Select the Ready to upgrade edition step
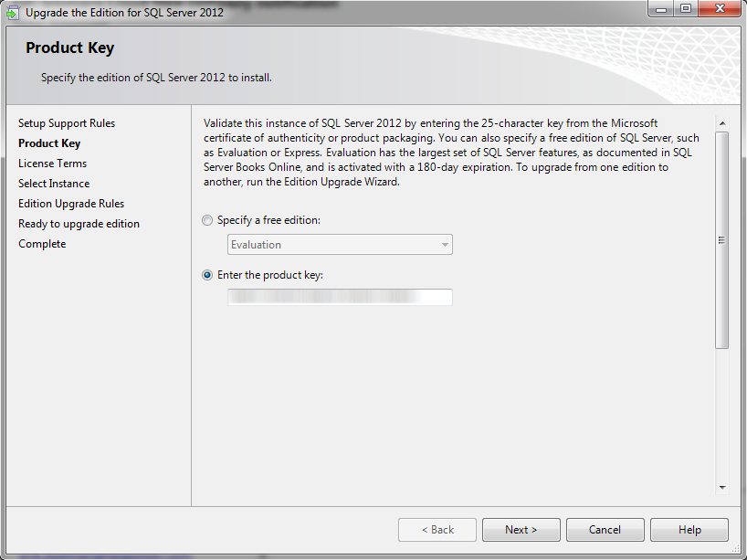 click(x=79, y=224)
